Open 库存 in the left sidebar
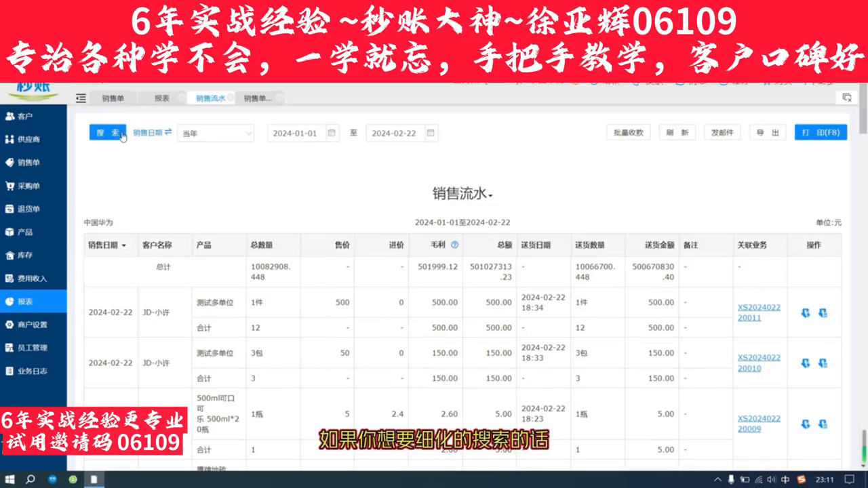 point(25,256)
